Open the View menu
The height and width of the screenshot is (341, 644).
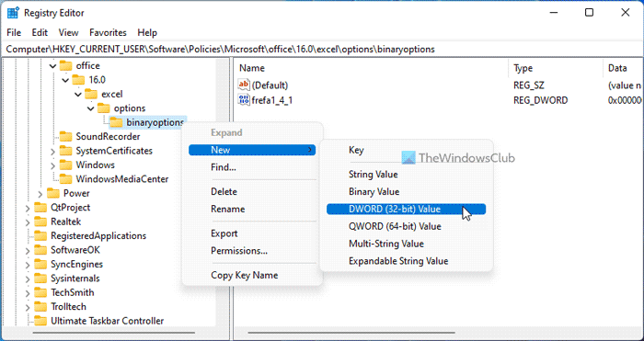68,32
